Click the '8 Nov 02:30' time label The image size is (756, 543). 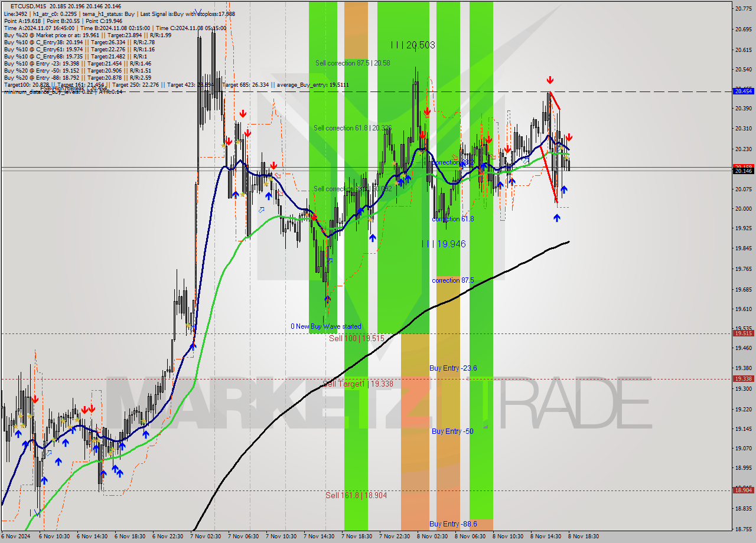coord(432,537)
